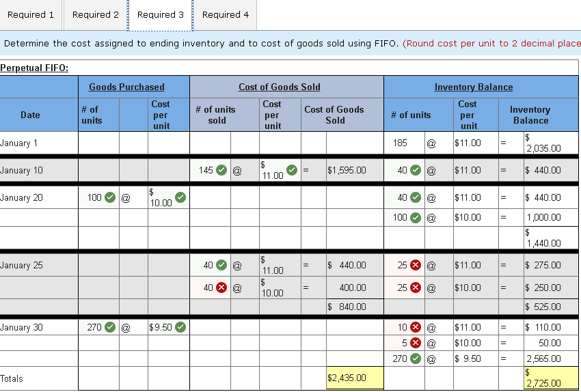The width and height of the screenshot is (581, 392).
Task: Click green check beside January 20 inventory 100
Action: (x=416, y=218)
